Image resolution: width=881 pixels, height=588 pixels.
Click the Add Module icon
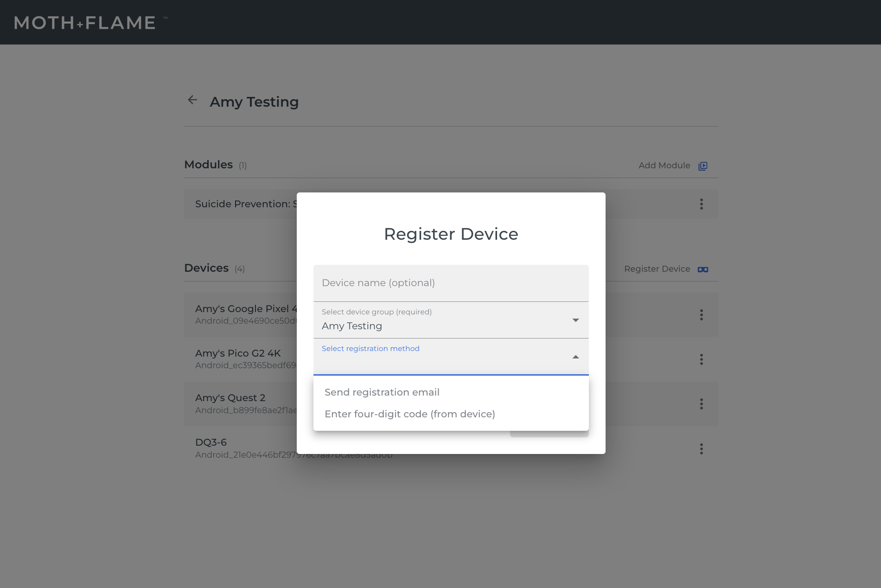tap(703, 166)
